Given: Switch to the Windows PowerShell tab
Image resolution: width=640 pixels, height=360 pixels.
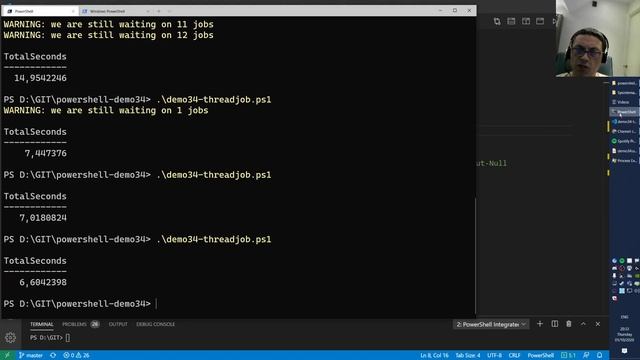Looking at the screenshot, I should click(x=115, y=11).
